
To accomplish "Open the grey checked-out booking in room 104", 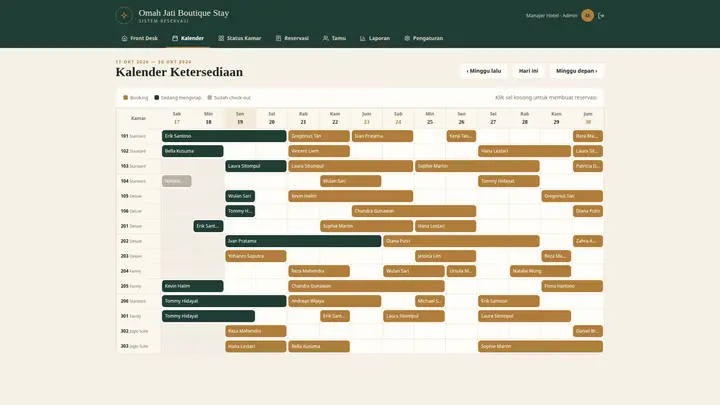I will click(177, 181).
